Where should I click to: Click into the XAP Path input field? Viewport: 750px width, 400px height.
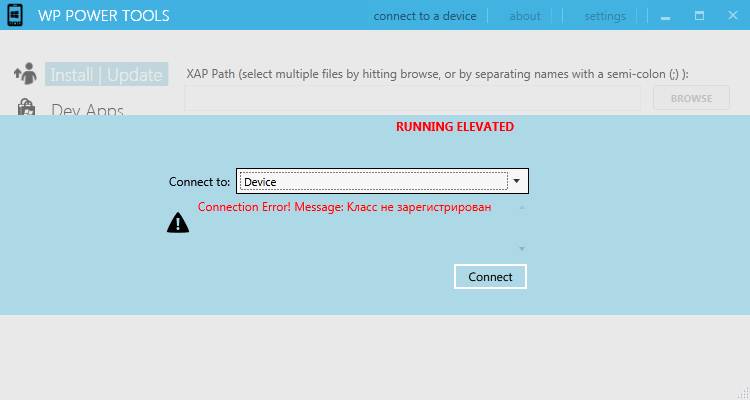tap(413, 99)
